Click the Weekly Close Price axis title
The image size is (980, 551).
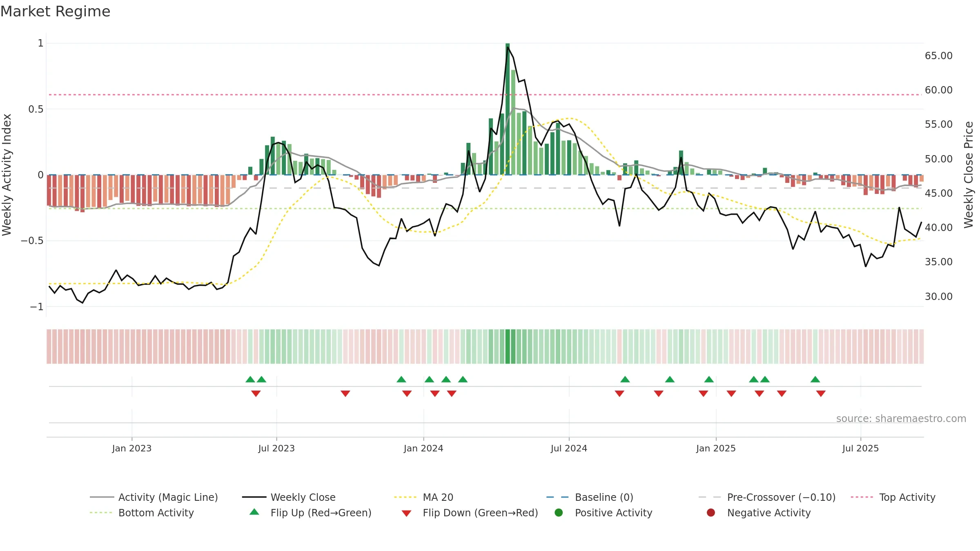(969, 175)
